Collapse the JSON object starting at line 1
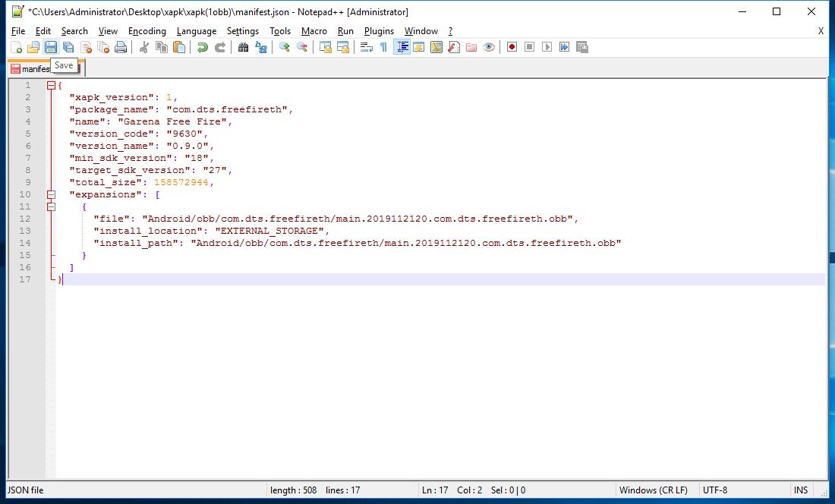This screenshot has height=504, width=835. pyautogui.click(x=50, y=85)
